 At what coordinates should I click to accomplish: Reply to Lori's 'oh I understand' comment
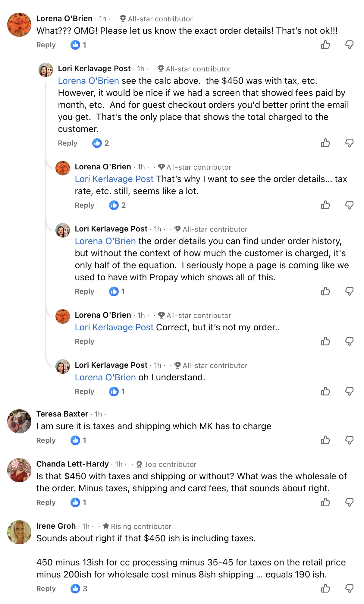[x=84, y=392]
